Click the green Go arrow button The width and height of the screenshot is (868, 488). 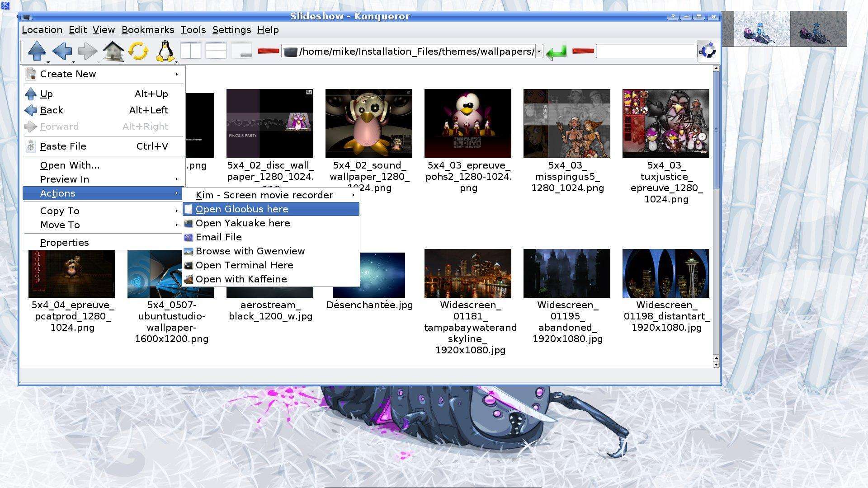pyautogui.click(x=556, y=52)
